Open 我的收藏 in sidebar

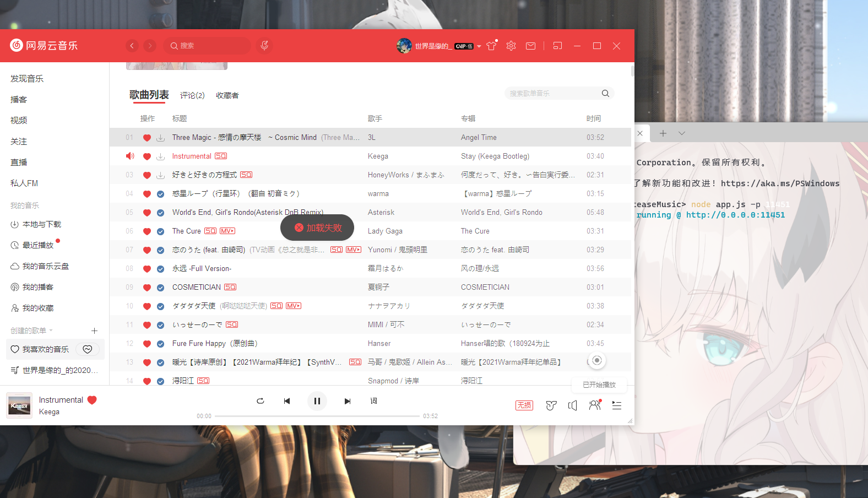[x=32, y=308]
